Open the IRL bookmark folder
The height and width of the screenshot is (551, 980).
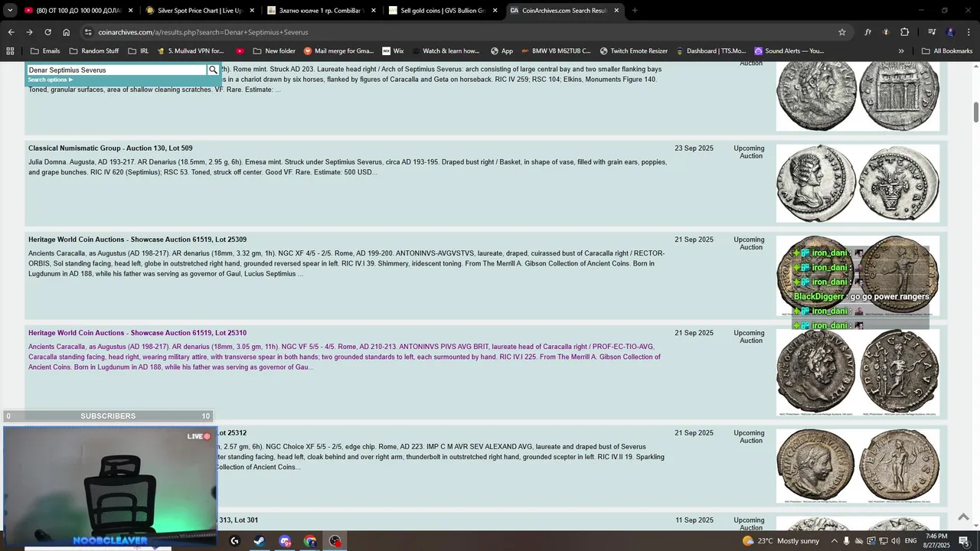tap(138, 51)
